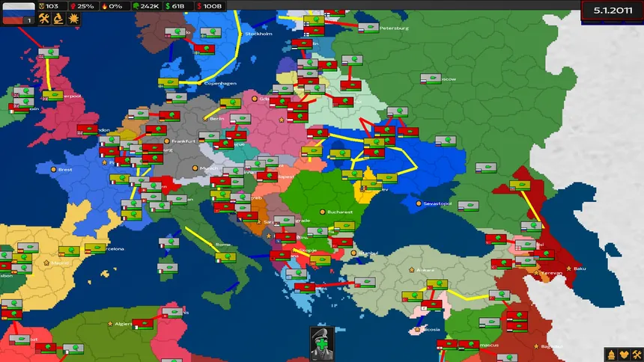The image size is (644, 362).
Task: Select the army unit on Sardinia island
Action: [167, 269]
